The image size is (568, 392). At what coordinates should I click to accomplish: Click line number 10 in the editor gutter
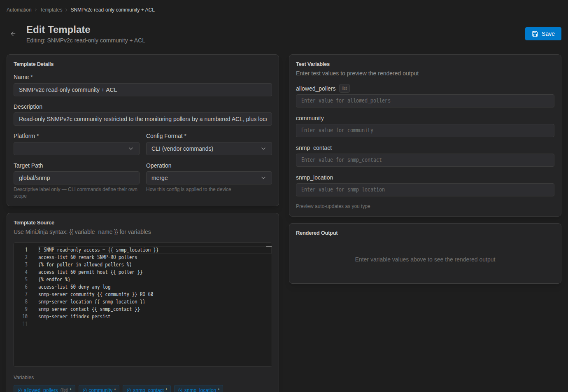coord(25,317)
